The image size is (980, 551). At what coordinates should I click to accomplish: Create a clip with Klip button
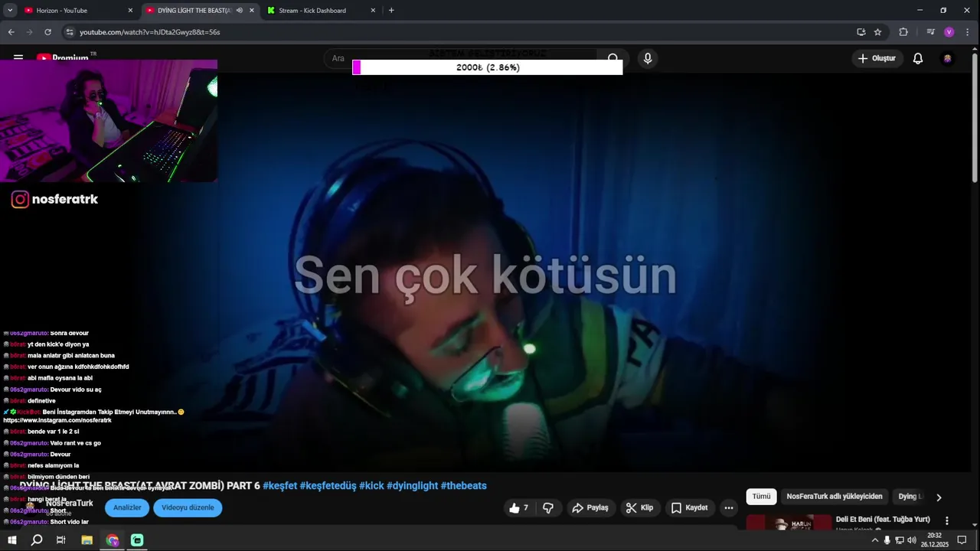(639, 507)
